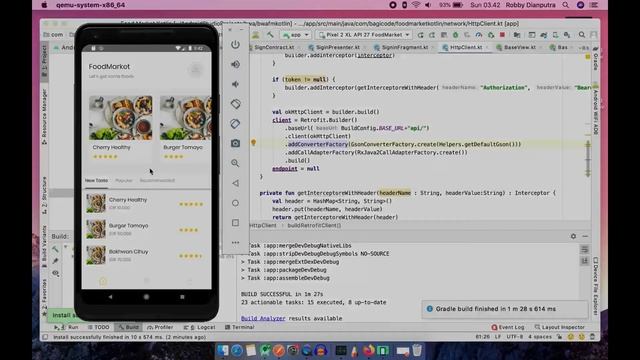Viewport: 640px width, 360px height.
Task: Open the Event Log button
Action: 508,327
